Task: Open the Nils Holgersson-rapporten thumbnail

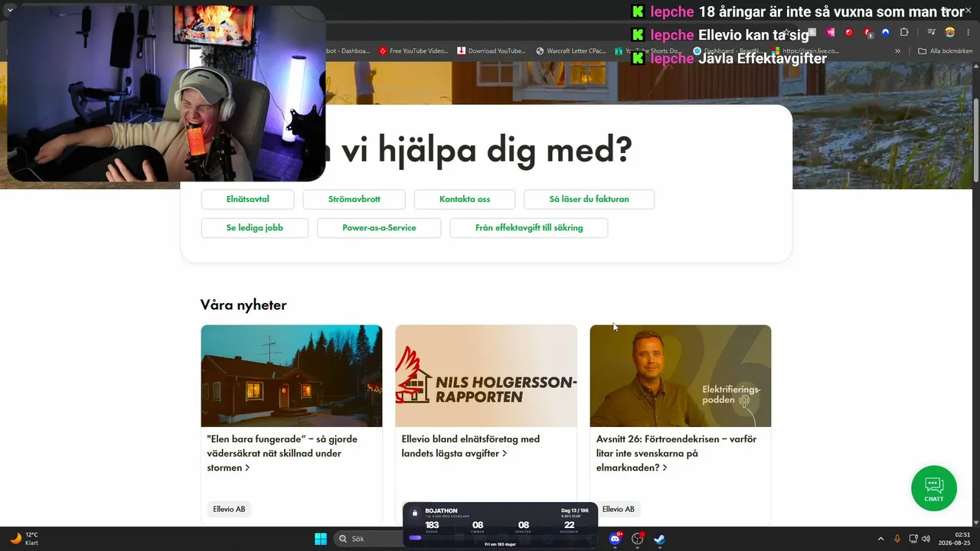Action: coord(486,376)
